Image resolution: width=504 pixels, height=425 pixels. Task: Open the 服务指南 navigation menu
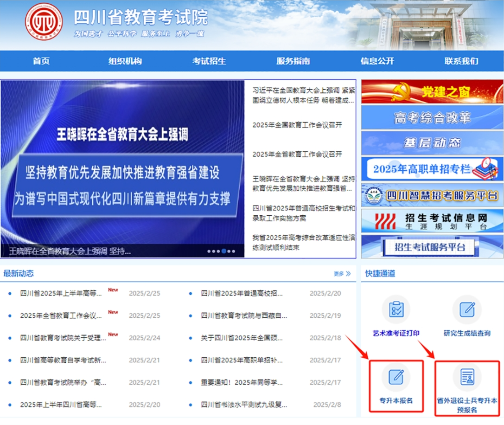tap(293, 61)
